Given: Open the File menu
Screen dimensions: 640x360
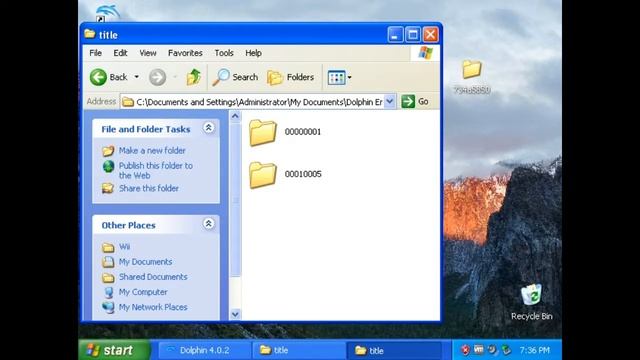Looking at the screenshot, I should (96, 53).
